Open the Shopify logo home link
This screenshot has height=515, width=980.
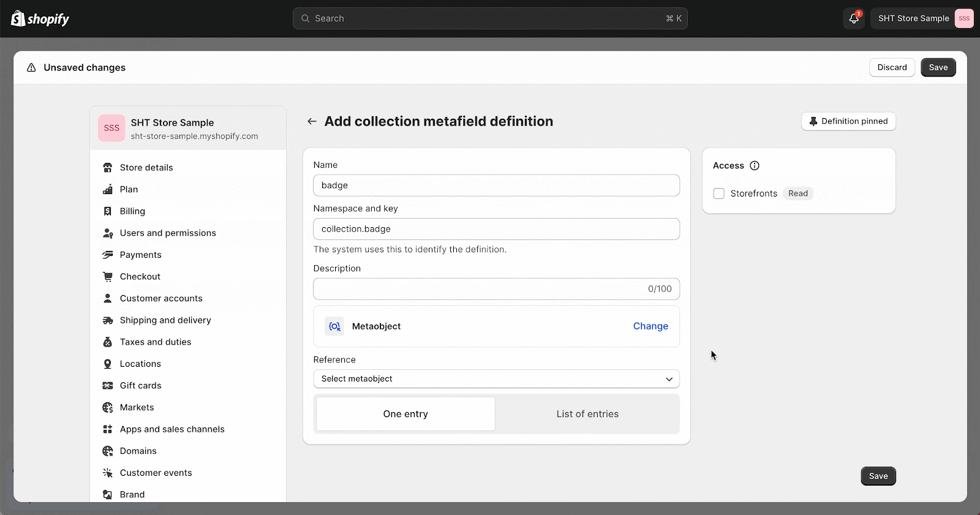pos(40,19)
